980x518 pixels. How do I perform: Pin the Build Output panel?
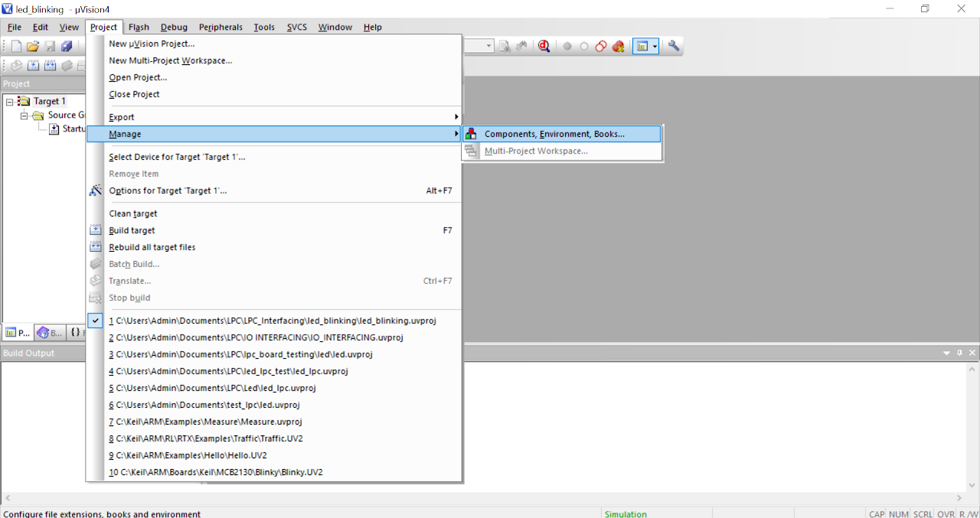click(x=960, y=353)
